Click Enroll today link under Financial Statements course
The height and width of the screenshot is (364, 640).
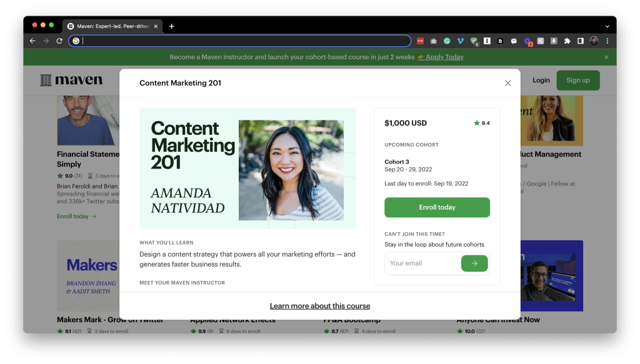pos(76,217)
